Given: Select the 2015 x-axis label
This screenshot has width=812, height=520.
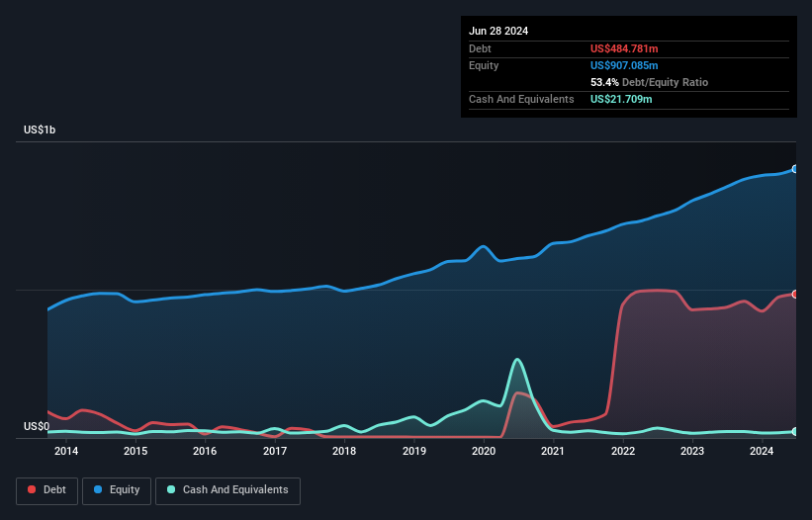Looking at the screenshot, I should pyautogui.click(x=135, y=451).
